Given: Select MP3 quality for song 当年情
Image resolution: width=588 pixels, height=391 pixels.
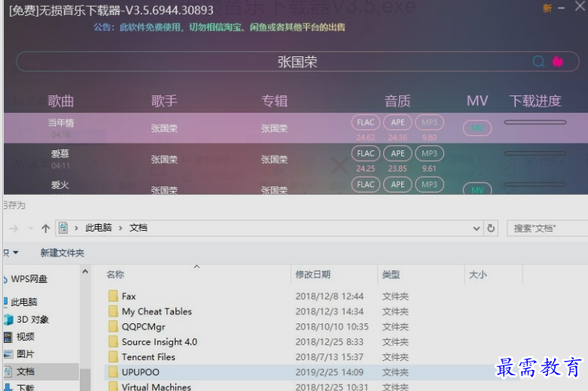Looking at the screenshot, I should point(429,123).
